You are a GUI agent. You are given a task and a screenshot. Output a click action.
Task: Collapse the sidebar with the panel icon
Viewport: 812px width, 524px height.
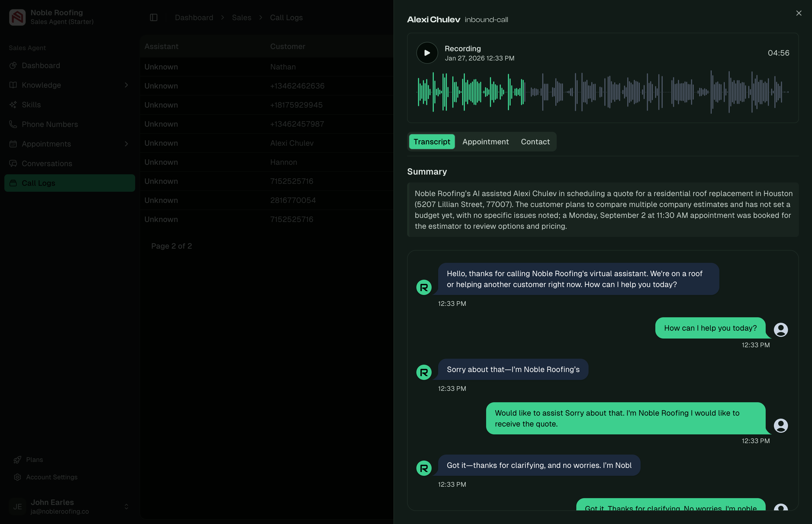tap(153, 17)
